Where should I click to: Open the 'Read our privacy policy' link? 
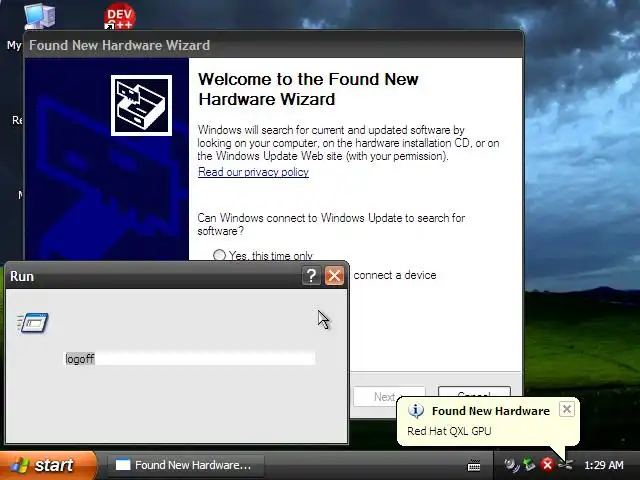click(253, 172)
